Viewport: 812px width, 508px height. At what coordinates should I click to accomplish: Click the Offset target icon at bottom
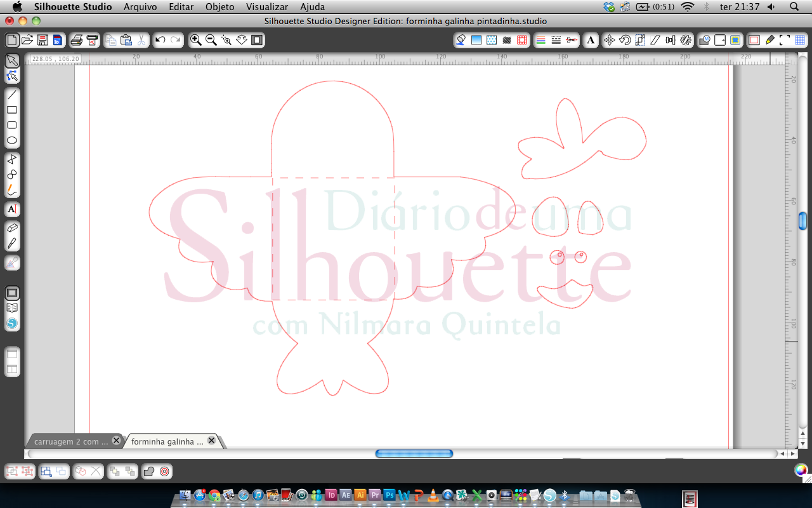pyautogui.click(x=164, y=471)
